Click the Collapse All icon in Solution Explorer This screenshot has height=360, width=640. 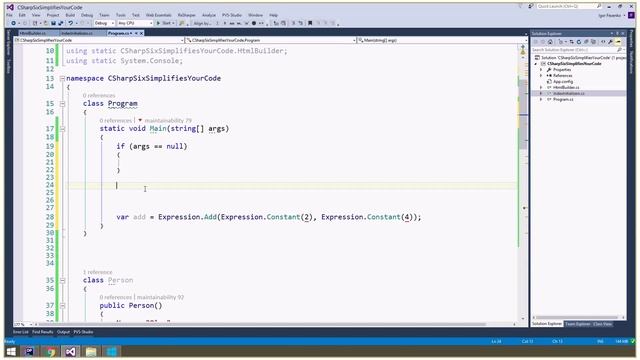[x=586, y=42]
